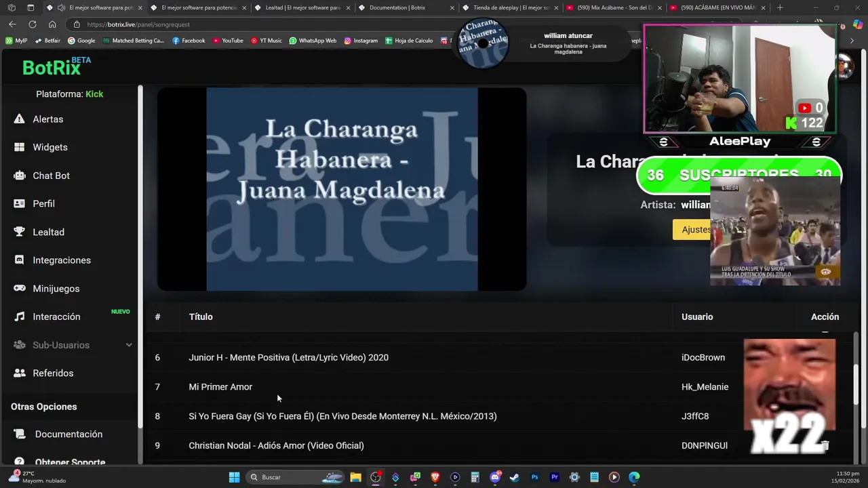Reload the page with refresh icon
The height and width of the screenshot is (488, 868).
(x=32, y=24)
